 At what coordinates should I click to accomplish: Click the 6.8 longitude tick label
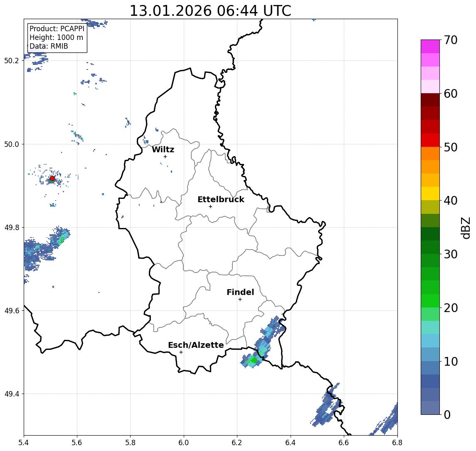coord(397,443)
